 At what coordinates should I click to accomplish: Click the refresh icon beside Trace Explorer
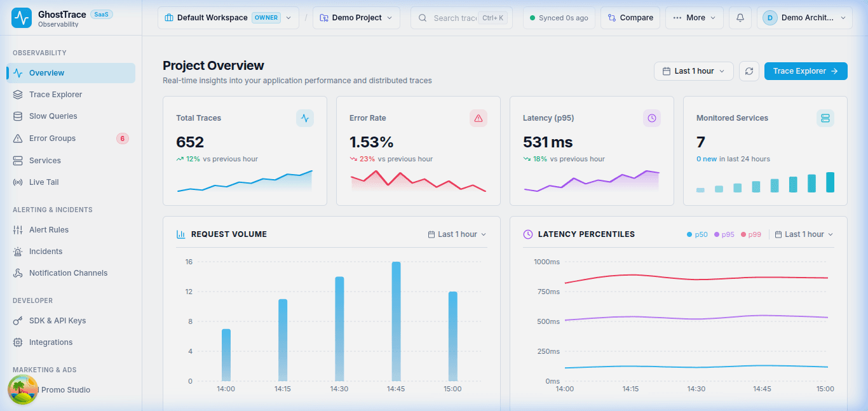749,71
